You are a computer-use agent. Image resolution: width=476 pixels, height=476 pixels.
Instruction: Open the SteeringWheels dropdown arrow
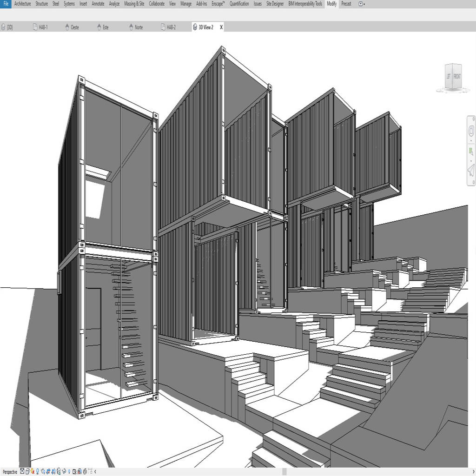pyautogui.click(x=471, y=141)
